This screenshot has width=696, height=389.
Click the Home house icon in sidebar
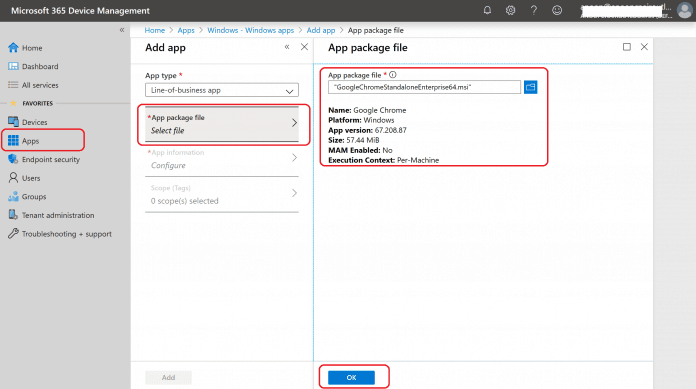tap(13, 48)
